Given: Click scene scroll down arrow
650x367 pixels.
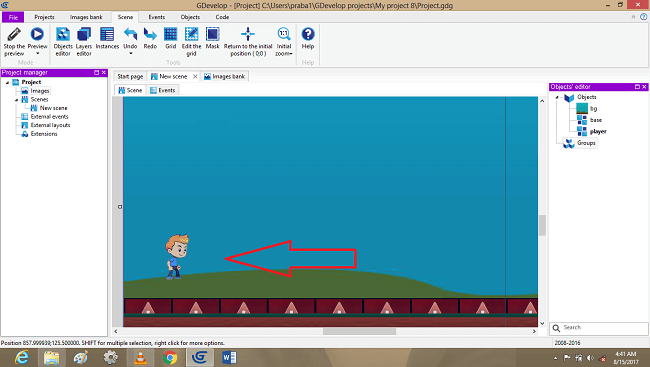Looking at the screenshot, I should [542, 323].
